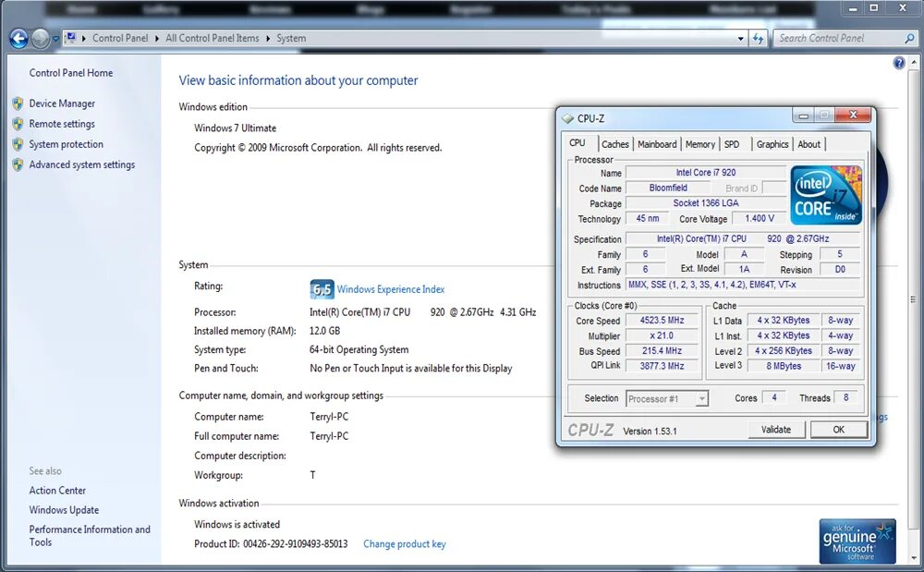The width and height of the screenshot is (924, 572).
Task: Click the Control Panel breadcrumb icon
Action: click(71, 38)
